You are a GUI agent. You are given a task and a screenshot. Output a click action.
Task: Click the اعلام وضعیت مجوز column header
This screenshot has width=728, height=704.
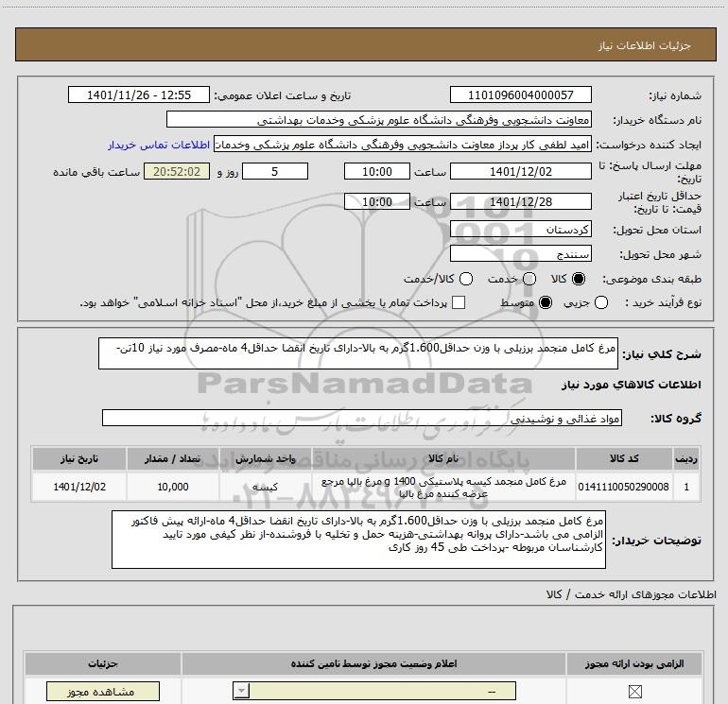click(x=373, y=663)
